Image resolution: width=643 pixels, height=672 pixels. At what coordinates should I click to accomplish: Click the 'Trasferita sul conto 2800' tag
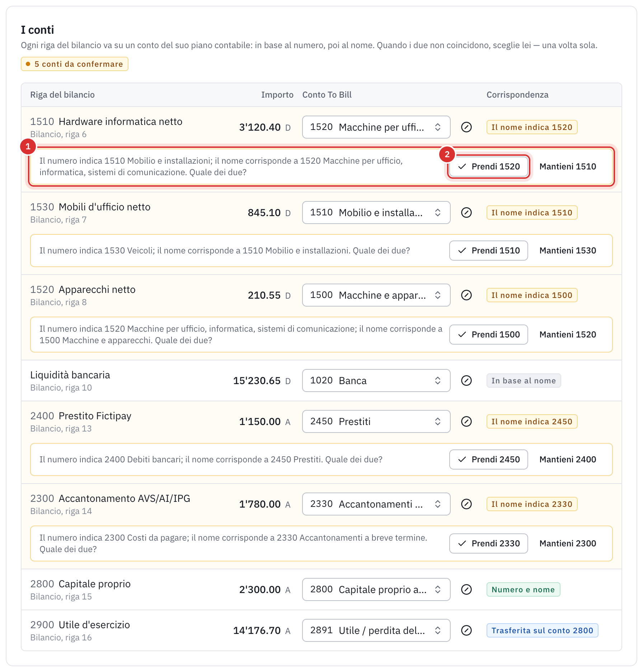click(x=542, y=630)
